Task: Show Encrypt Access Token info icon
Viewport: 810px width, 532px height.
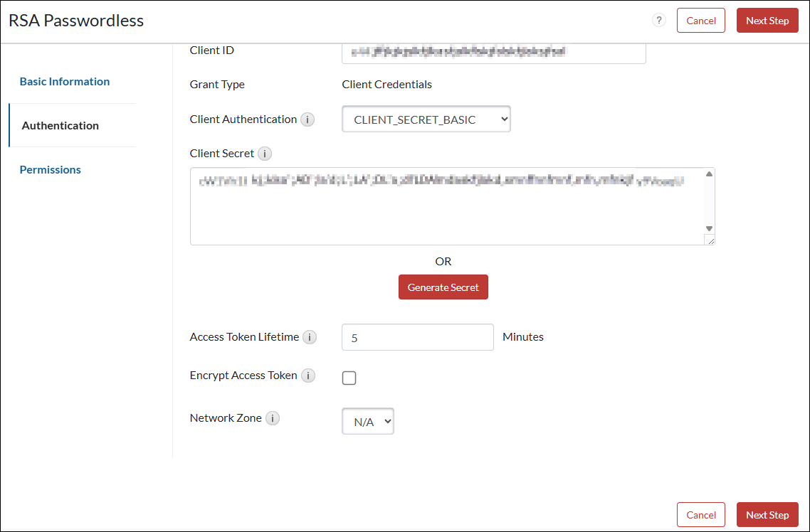Action: coord(308,376)
